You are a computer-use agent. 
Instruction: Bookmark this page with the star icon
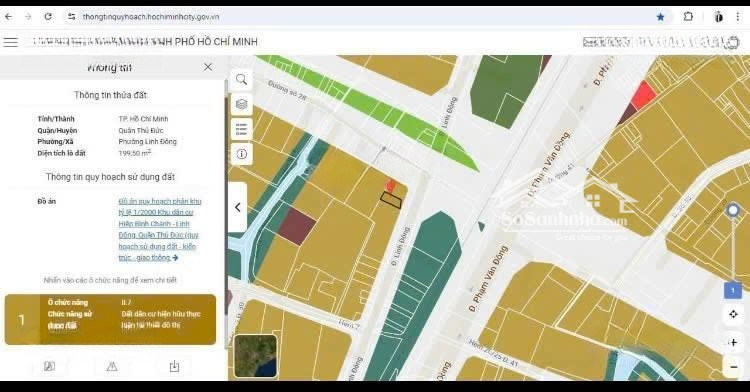coord(661,17)
